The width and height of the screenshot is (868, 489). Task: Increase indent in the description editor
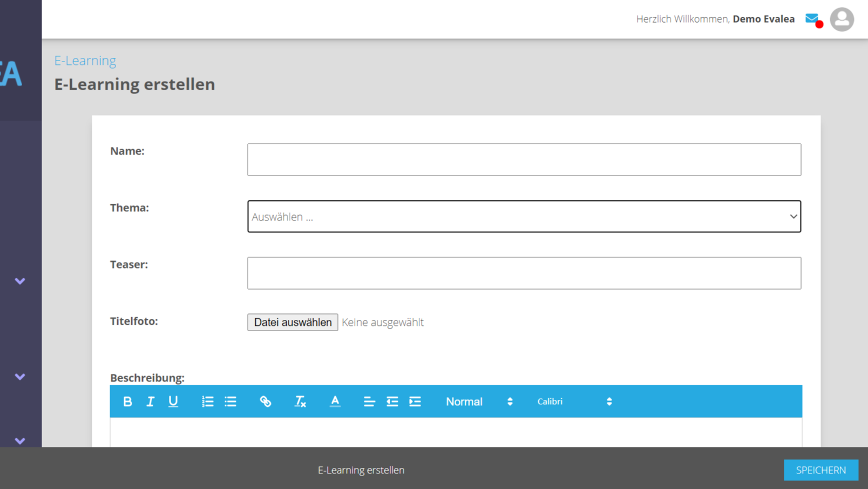point(415,401)
